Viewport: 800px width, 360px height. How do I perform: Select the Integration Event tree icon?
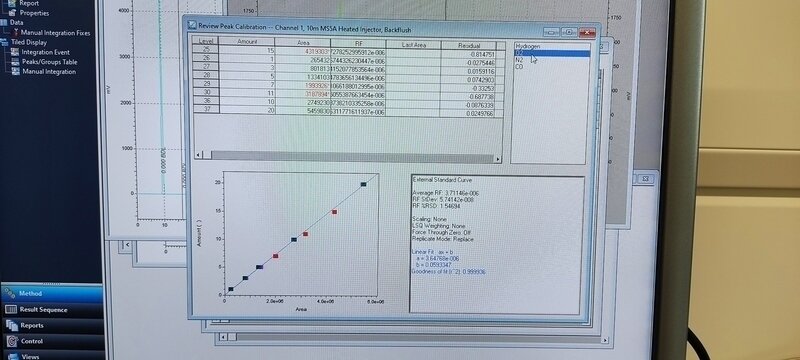tap(15, 52)
